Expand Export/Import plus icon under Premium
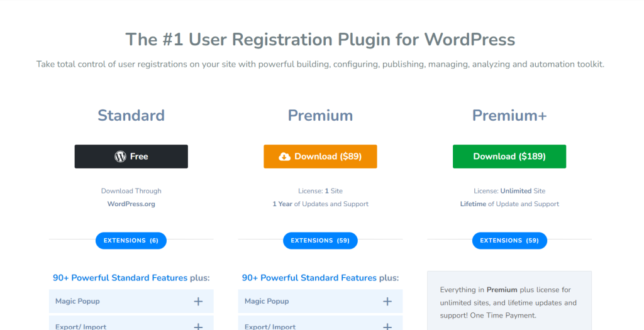This screenshot has width=644, height=330. (387, 326)
